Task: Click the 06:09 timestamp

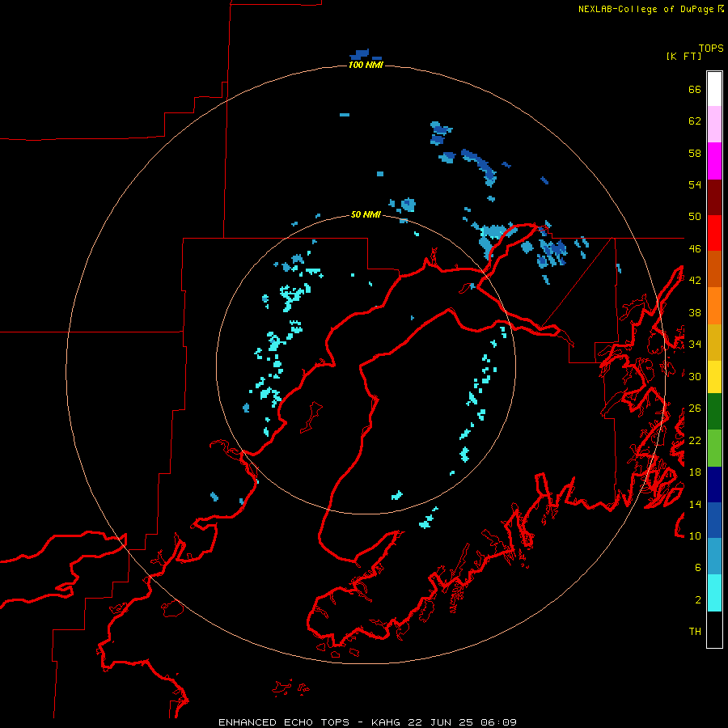Action: (x=498, y=722)
